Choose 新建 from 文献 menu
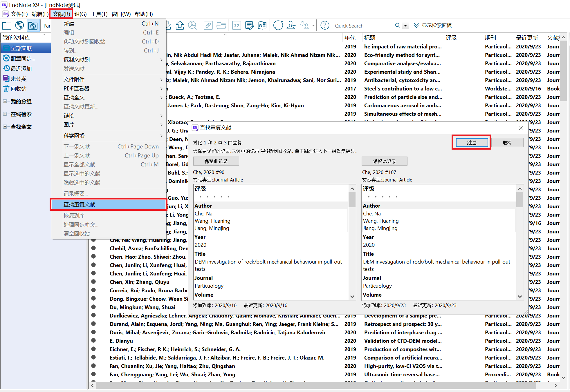 109,24
